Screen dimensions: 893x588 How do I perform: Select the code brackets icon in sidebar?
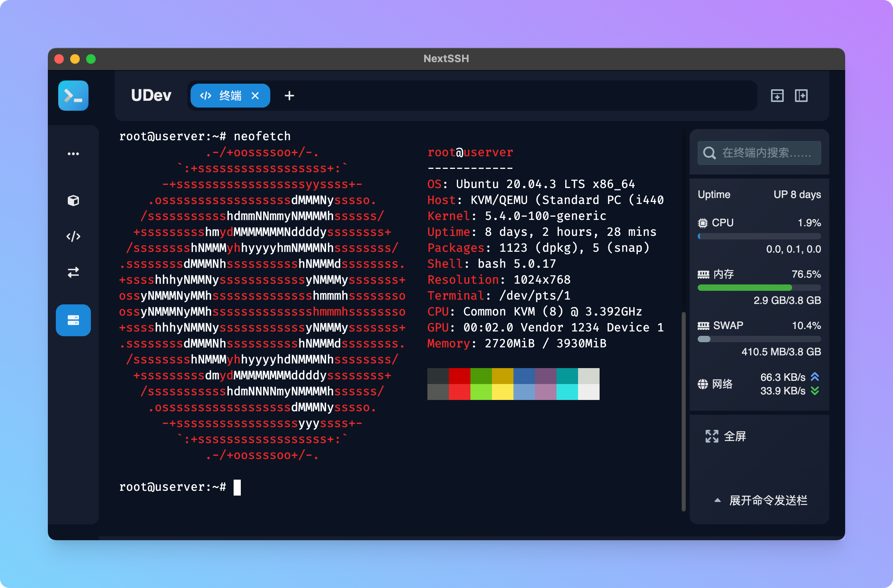pyautogui.click(x=73, y=237)
